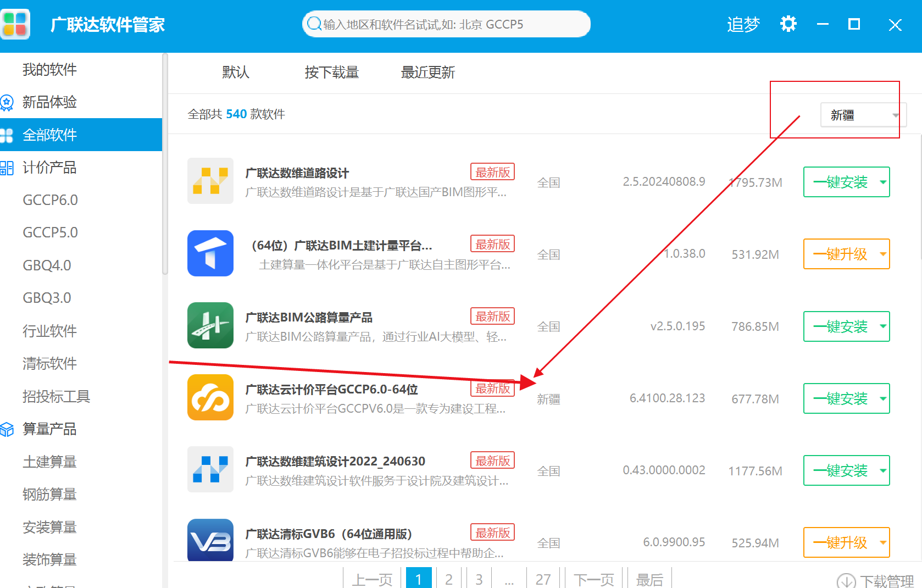Screen dimensions: 922x588
Task: Click the 新品体验 badge icon in sidebar
Action: point(7,102)
